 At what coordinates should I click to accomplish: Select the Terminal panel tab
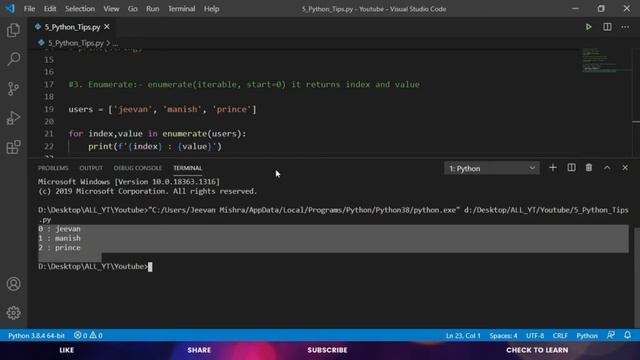pos(187,168)
